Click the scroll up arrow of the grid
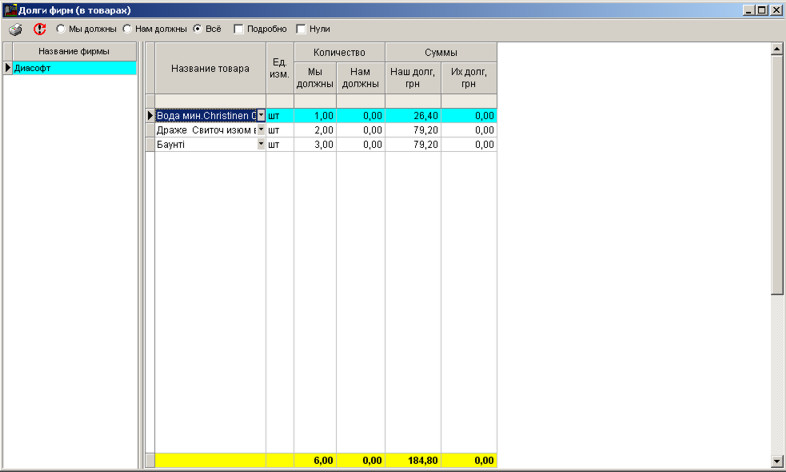Viewport: 786px width, 472px height. click(x=777, y=49)
